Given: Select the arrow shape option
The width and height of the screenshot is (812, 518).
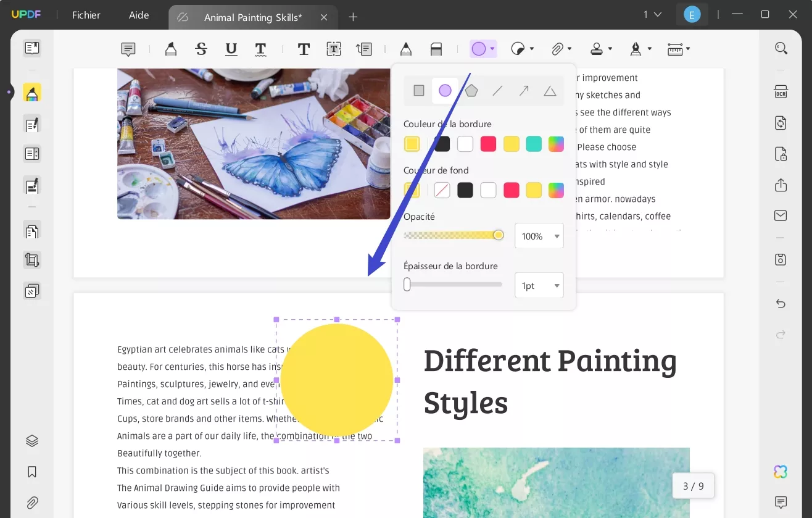Looking at the screenshot, I should [x=524, y=91].
